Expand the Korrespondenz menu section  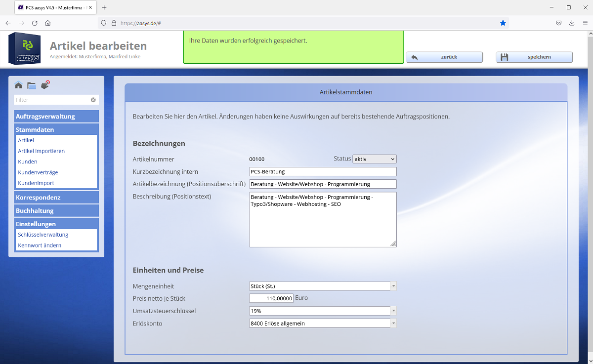tap(56, 198)
